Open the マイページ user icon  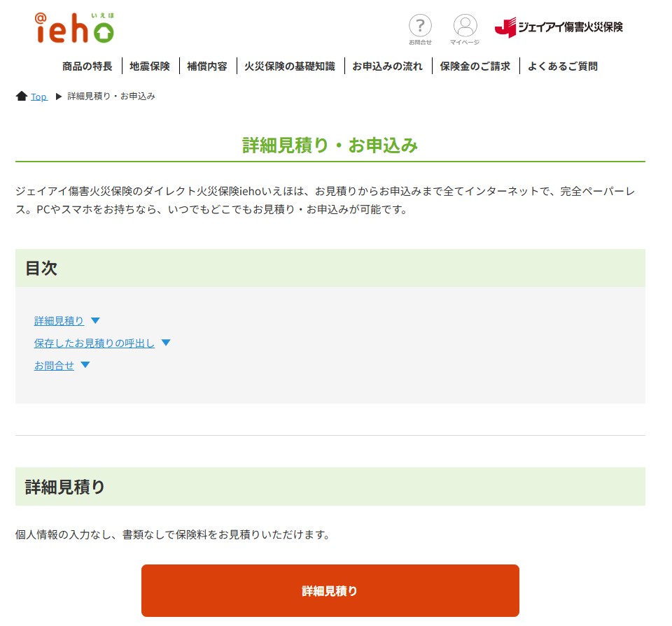coord(465,27)
